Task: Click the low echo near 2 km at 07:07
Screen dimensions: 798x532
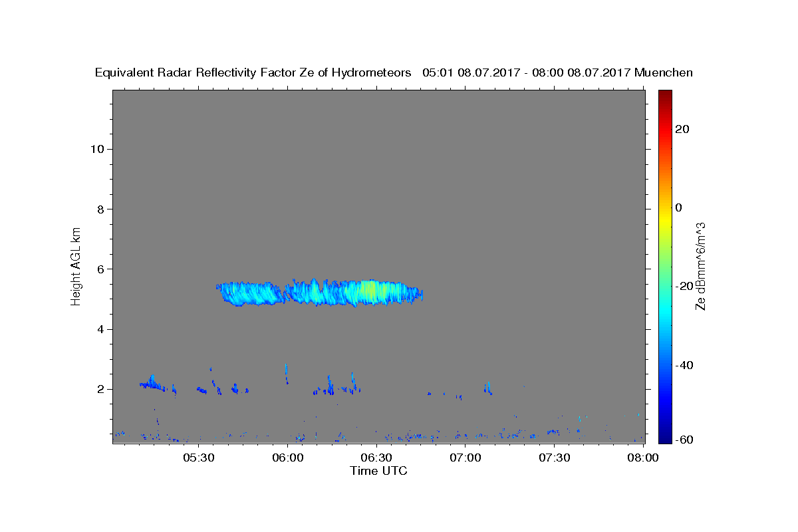Action: point(488,388)
